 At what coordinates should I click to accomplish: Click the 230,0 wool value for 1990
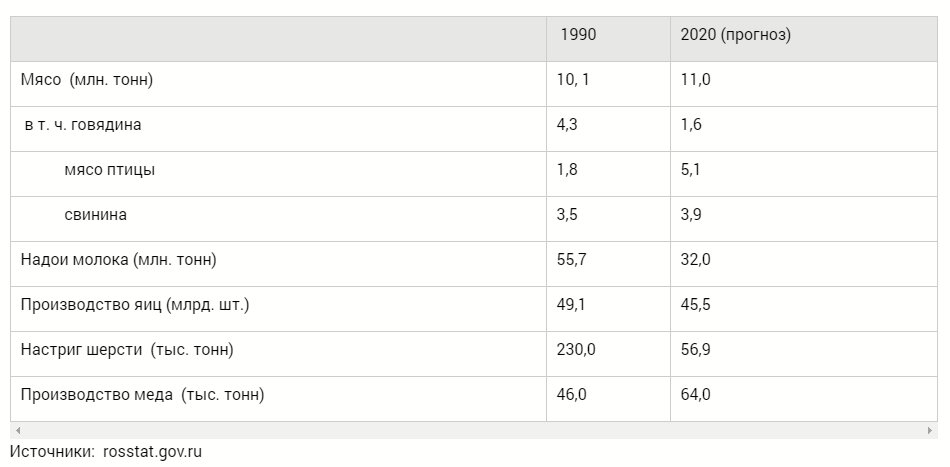pos(576,350)
